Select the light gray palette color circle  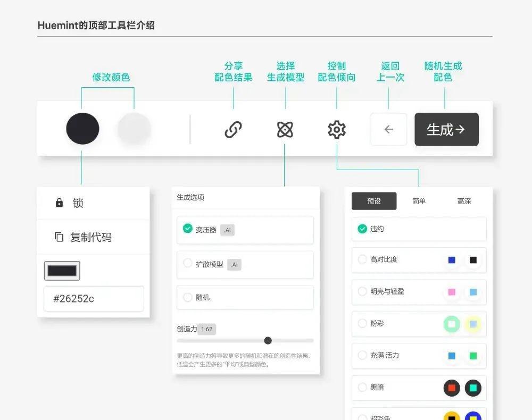point(135,129)
